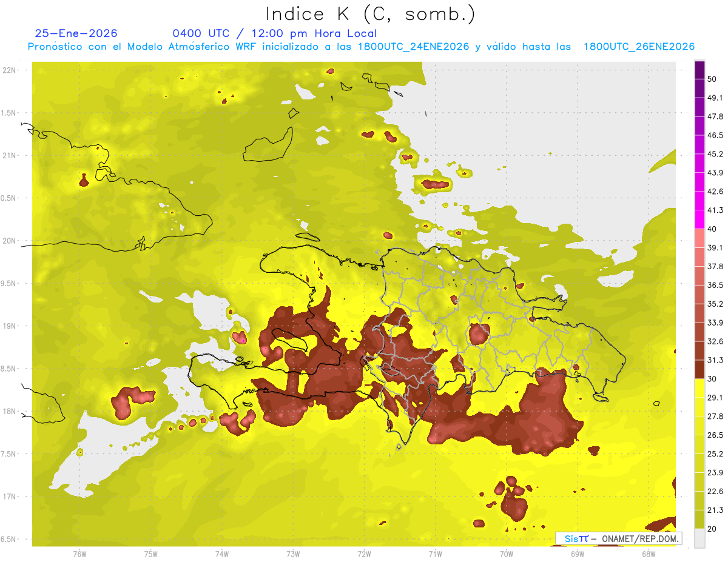Click the latitude label "17N"
The width and height of the screenshot is (728, 562).
click(8, 497)
